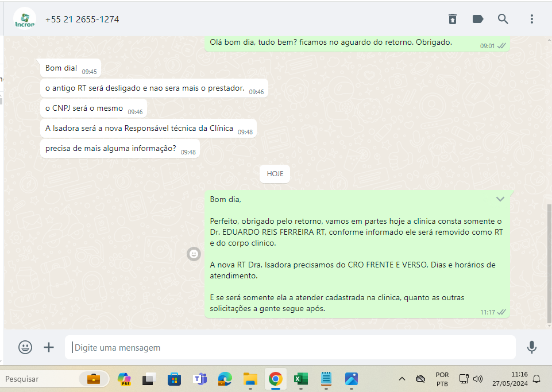This screenshot has width=552, height=392.
Task: Focus the 'Digite uma mensagem' input field
Action: [x=290, y=347]
